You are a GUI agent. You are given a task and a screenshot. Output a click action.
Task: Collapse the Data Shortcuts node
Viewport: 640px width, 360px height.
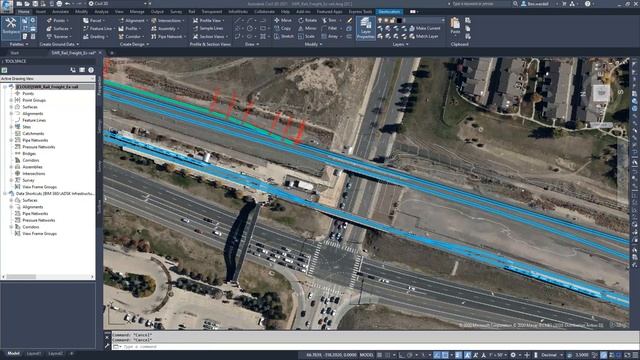tap(5, 193)
